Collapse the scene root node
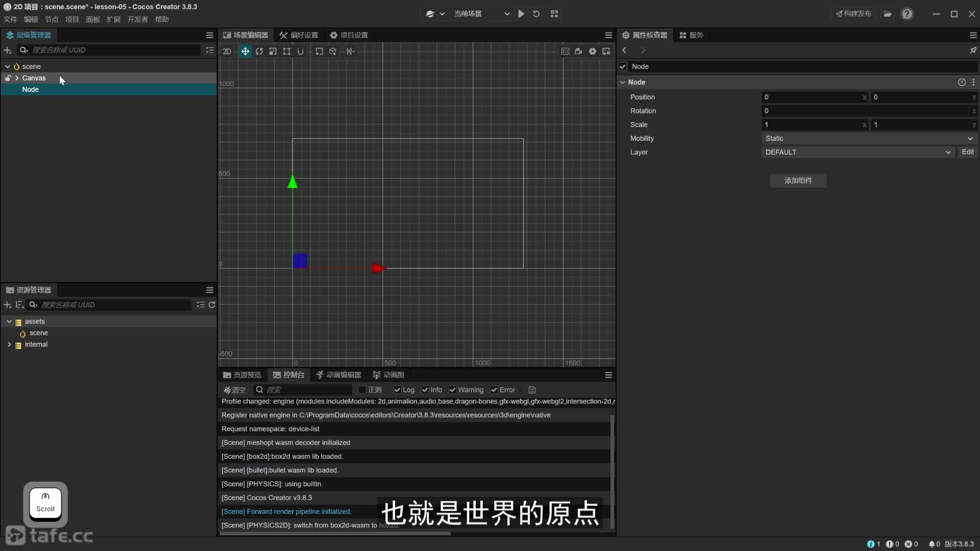Screen dimensions: 980x551 pyautogui.click(x=8, y=66)
